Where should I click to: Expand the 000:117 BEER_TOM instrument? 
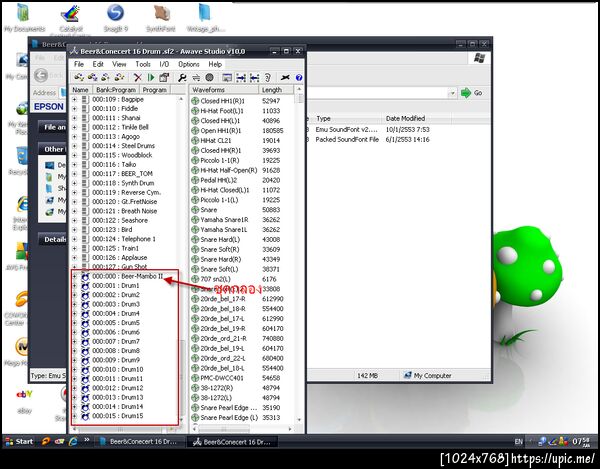(75, 174)
